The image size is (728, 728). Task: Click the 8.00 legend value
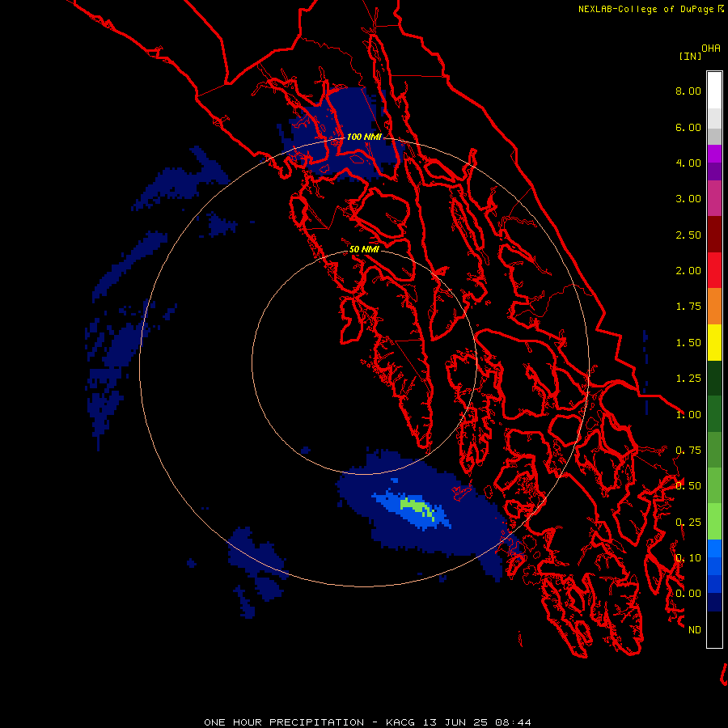[688, 91]
